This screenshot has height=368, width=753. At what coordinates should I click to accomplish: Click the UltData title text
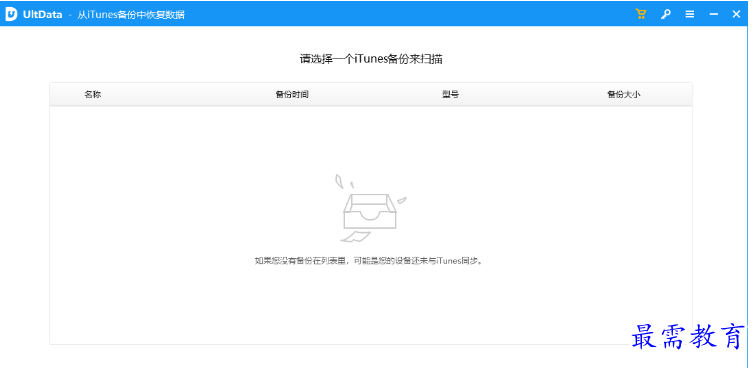pyautogui.click(x=42, y=15)
